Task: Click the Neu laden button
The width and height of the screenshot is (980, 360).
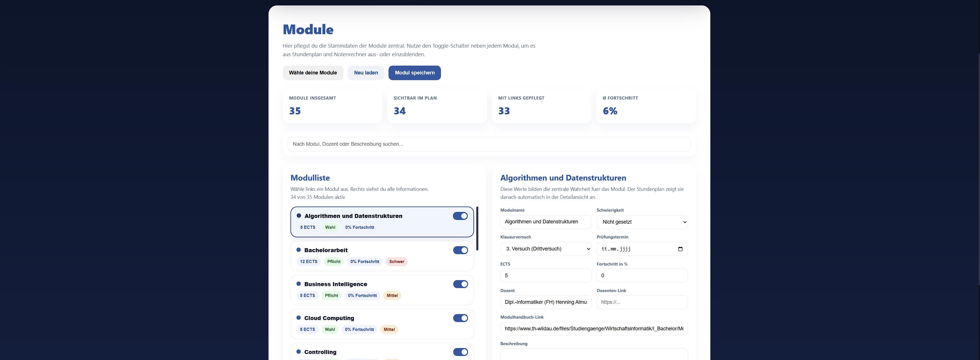Action: [366, 73]
